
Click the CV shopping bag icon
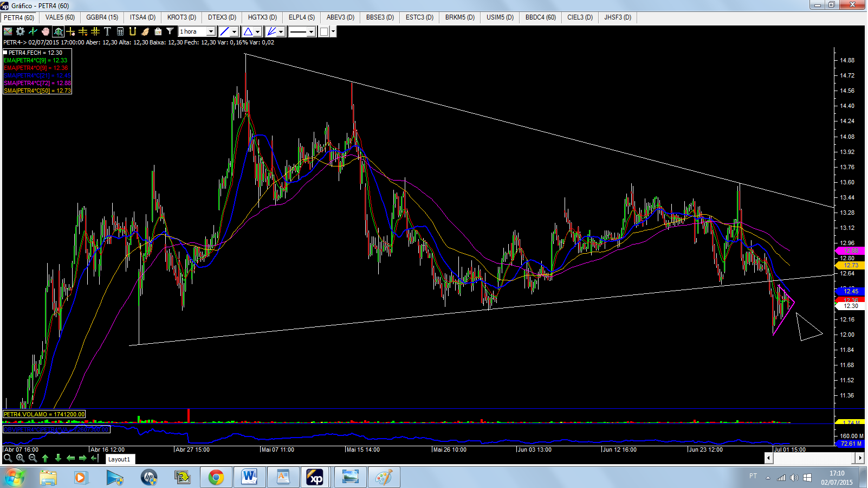pyautogui.click(x=158, y=31)
